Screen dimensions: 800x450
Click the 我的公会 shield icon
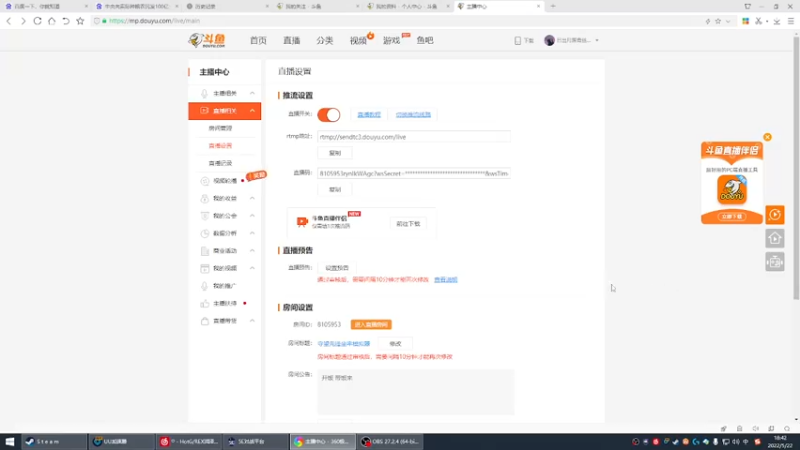coord(205,216)
